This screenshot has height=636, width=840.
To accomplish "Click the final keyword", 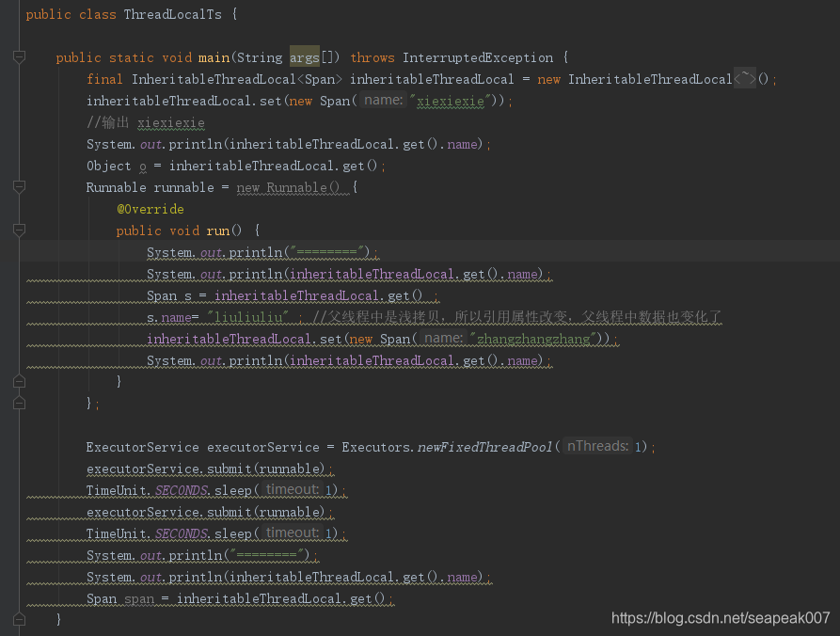I will point(104,79).
